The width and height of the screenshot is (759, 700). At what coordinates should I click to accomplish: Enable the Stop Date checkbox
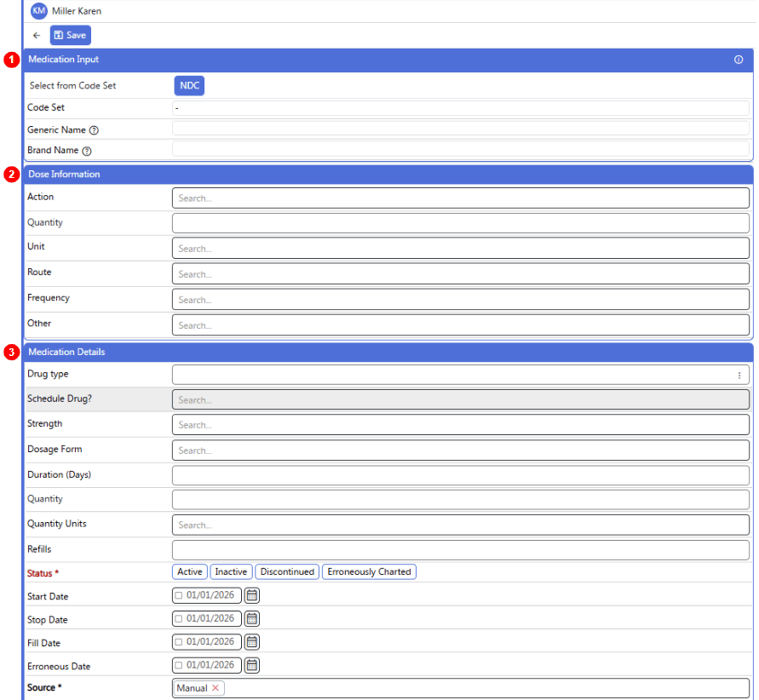(x=179, y=619)
